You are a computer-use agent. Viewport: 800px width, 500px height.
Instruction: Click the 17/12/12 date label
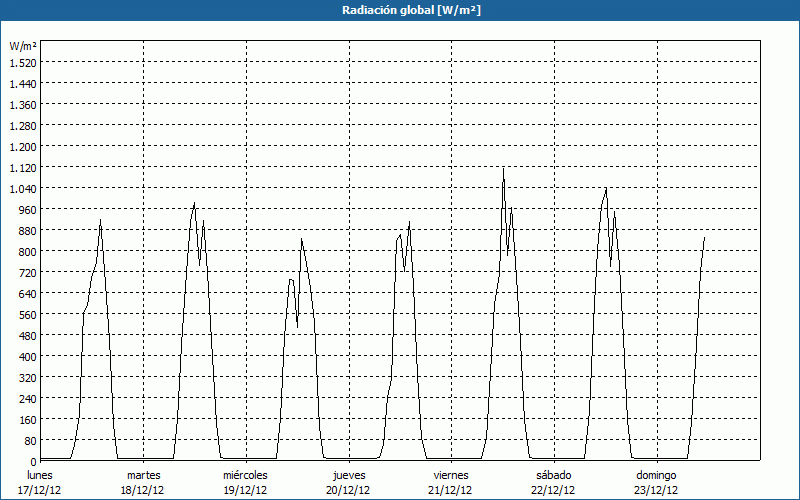(x=40, y=490)
